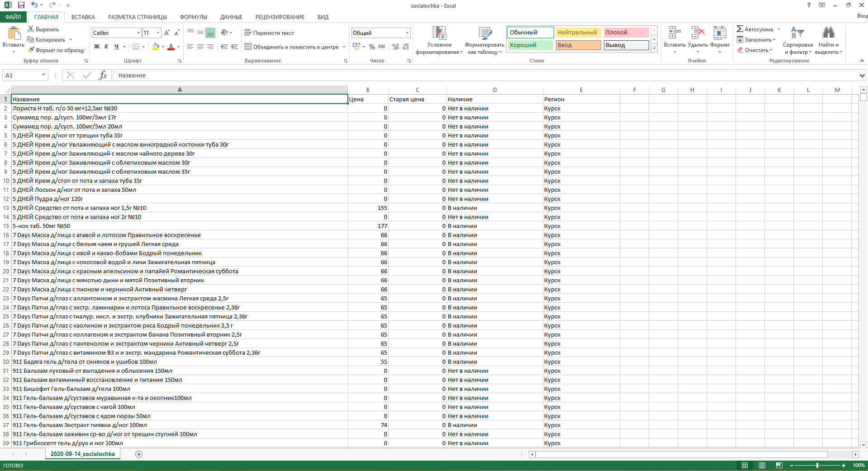This screenshot has width=868, height=471.
Task: Open font size 11 dropdown
Action: click(158, 33)
